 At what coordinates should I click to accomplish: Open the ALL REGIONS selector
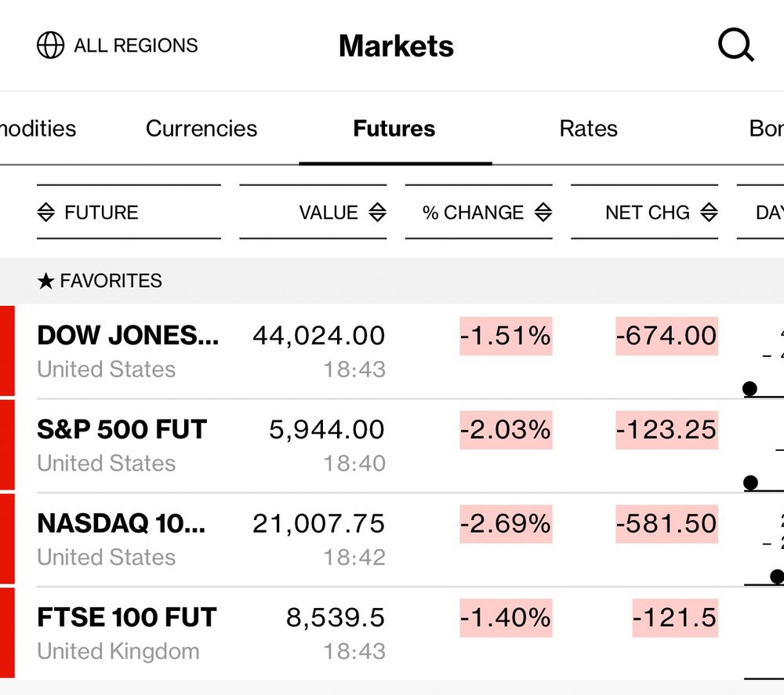[x=136, y=45]
